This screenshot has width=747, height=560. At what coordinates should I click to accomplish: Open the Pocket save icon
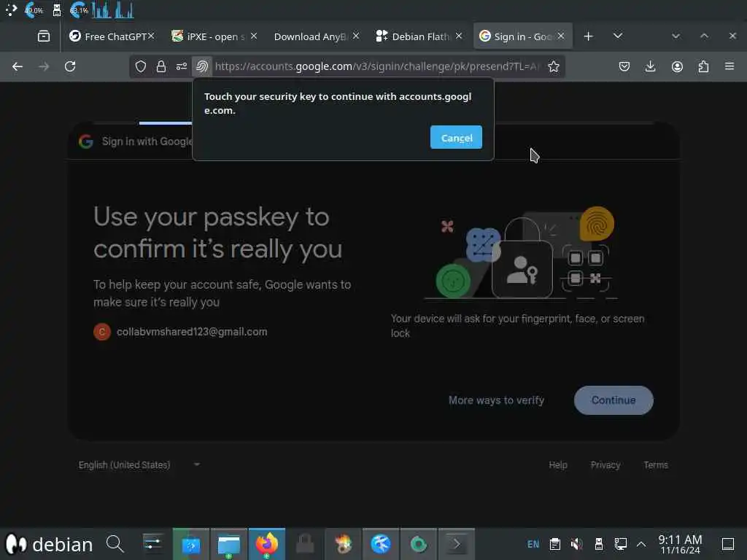pyautogui.click(x=624, y=66)
